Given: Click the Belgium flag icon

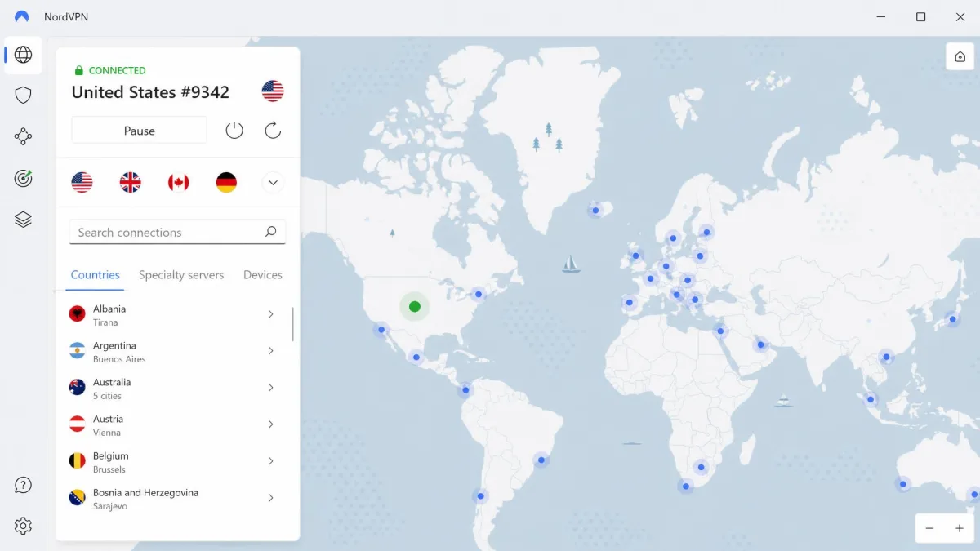Looking at the screenshot, I should (78, 461).
